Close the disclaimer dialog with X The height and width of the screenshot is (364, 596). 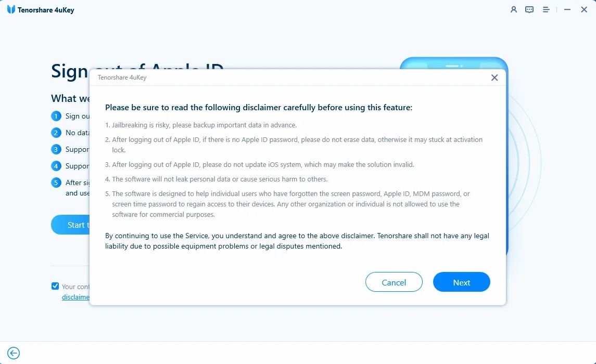point(494,77)
